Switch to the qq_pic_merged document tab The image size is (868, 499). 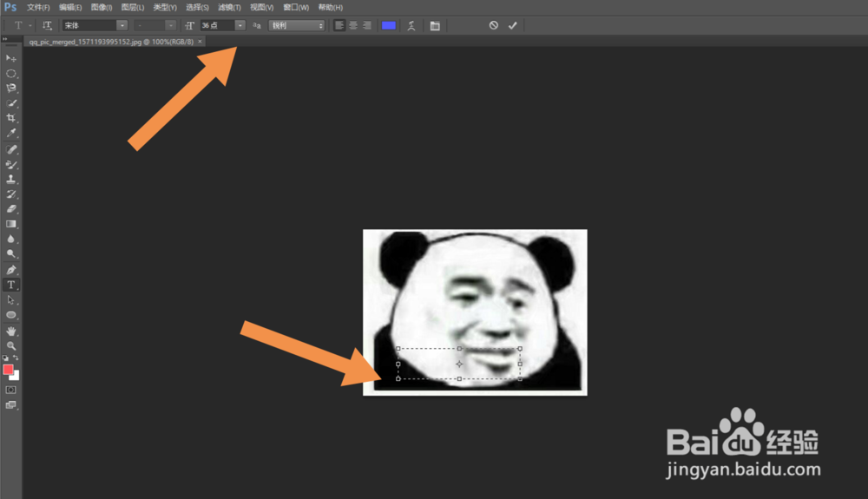111,42
